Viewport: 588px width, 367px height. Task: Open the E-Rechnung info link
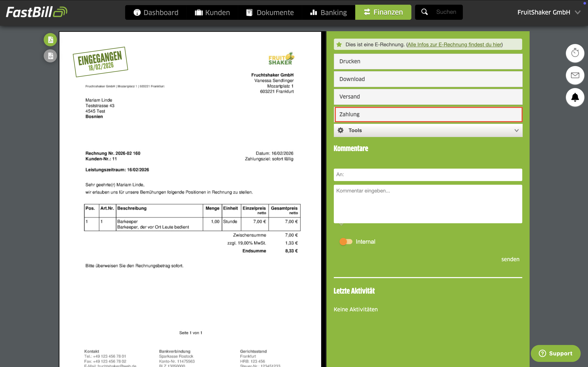coord(454,44)
